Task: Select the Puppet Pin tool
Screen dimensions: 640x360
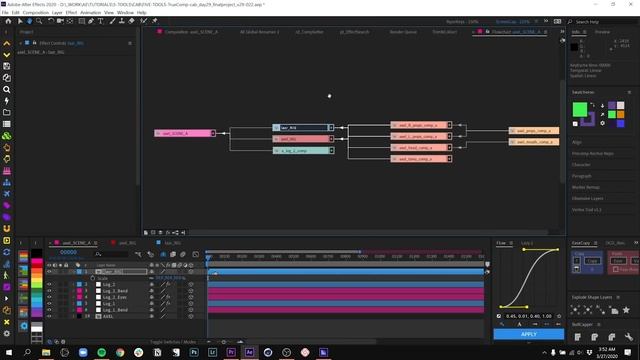Action: click(x=155, y=21)
